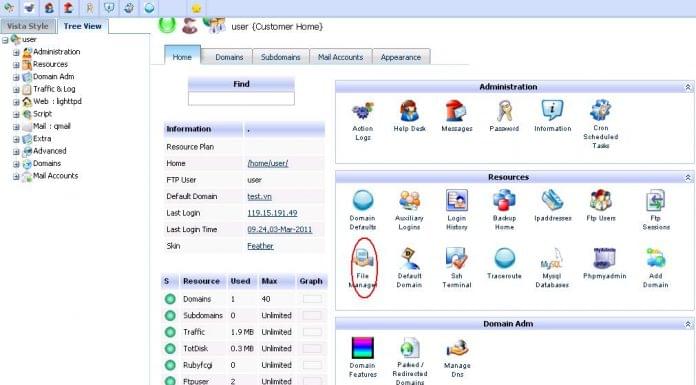Switch to the Home tab
The height and width of the screenshot is (385, 696).
pyautogui.click(x=182, y=56)
